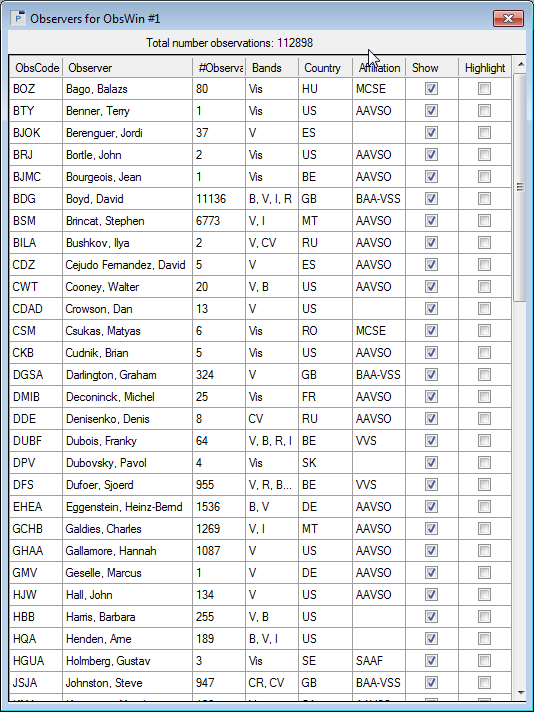Sort by the Country column header
Image resolution: width=534 pixels, height=712 pixels.
tap(325, 68)
